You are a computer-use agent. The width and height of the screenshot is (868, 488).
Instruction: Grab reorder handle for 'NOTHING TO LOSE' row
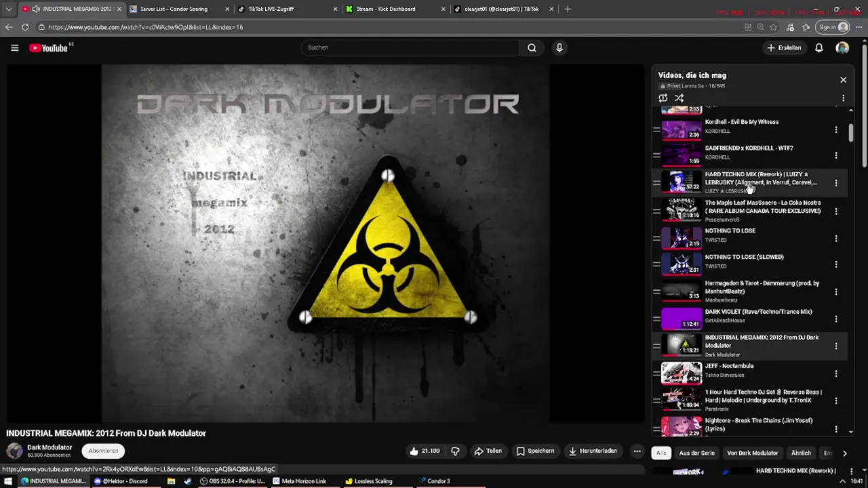656,238
